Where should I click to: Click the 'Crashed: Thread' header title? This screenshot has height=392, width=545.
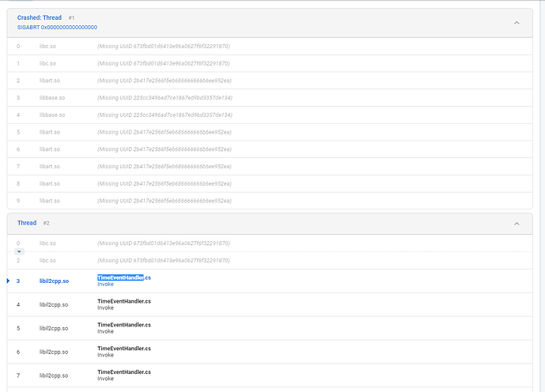[x=40, y=17]
